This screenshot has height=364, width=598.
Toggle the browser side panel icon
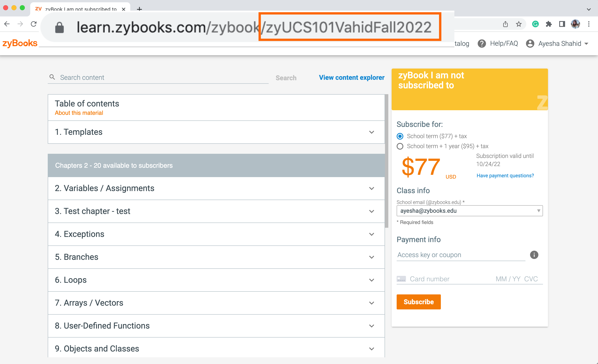tap(562, 24)
